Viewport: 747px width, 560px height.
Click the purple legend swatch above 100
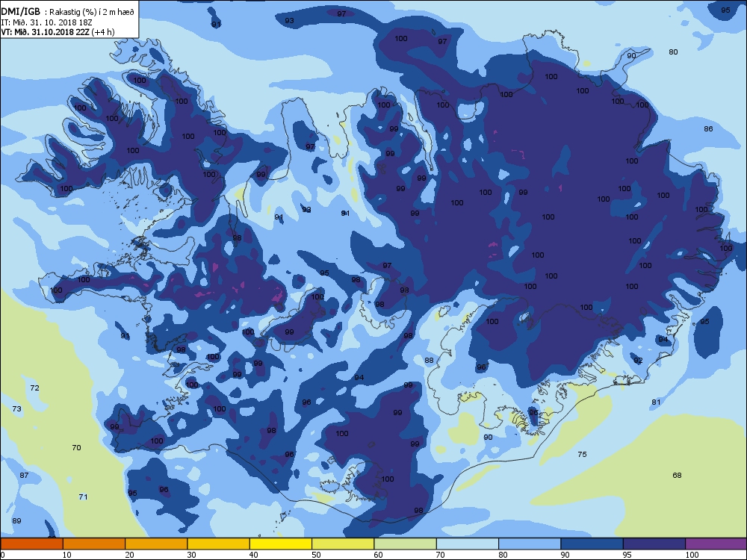tap(716, 544)
